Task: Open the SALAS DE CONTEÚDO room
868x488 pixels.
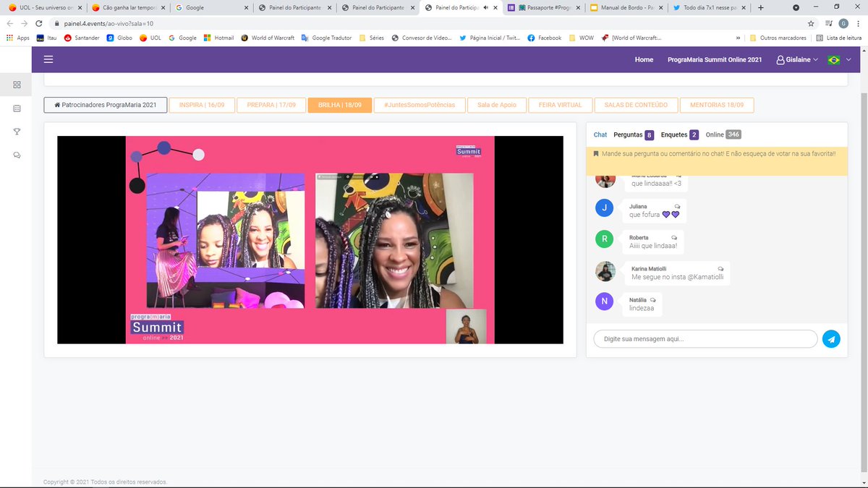Action: (636, 105)
